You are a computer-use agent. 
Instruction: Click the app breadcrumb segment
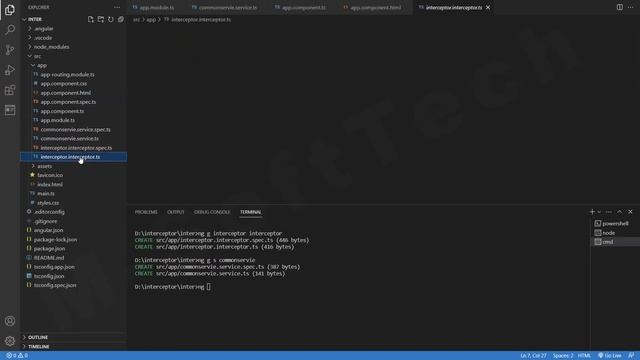151,20
